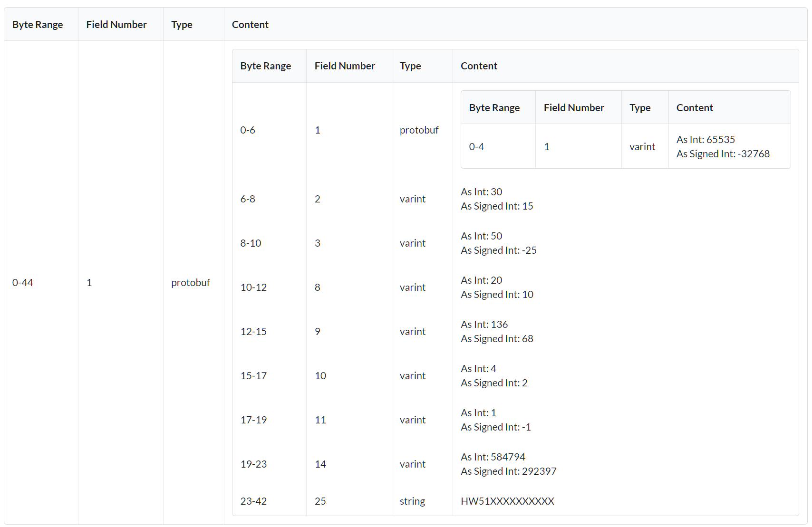
Task: Click 'As Signed Int: -32768' value
Action: click(x=723, y=153)
